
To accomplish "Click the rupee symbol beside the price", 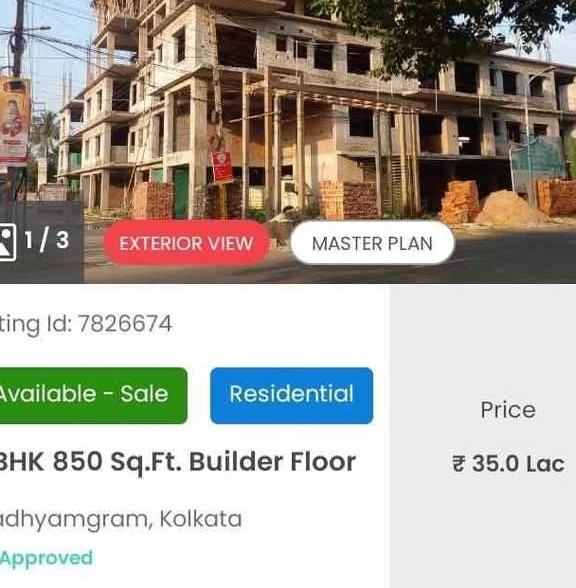I will [459, 464].
